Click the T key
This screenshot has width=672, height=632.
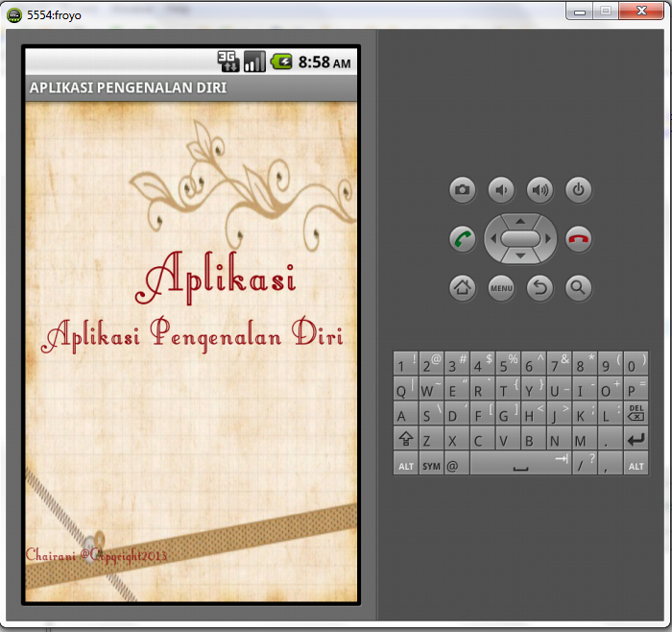508,388
